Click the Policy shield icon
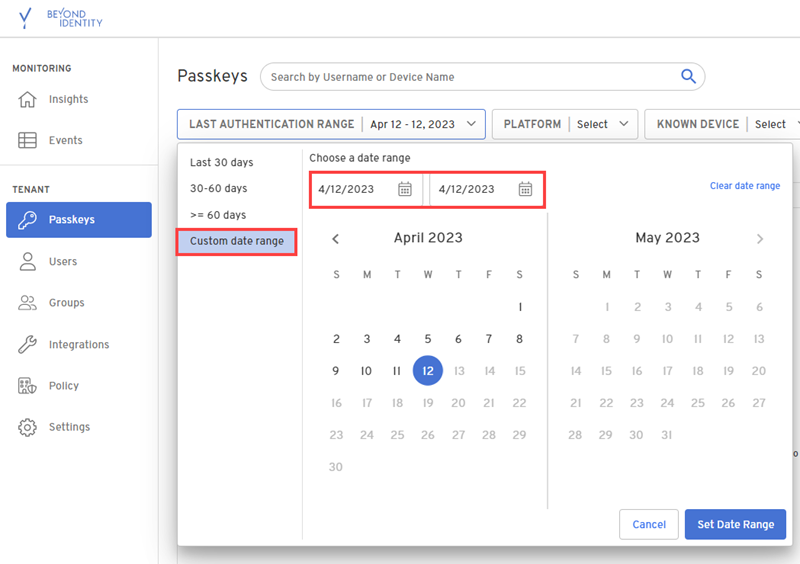 [28, 386]
